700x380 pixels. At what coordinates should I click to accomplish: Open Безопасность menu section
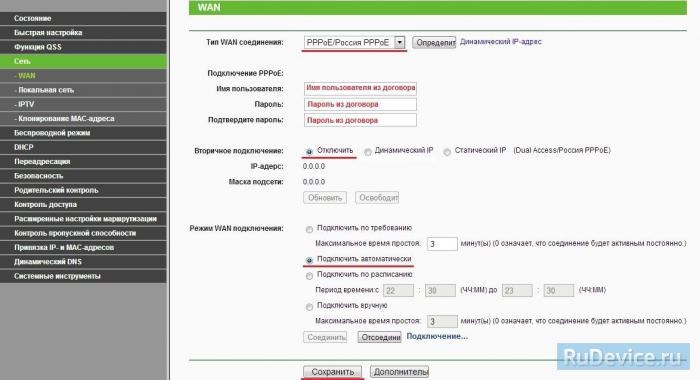pos(83,175)
